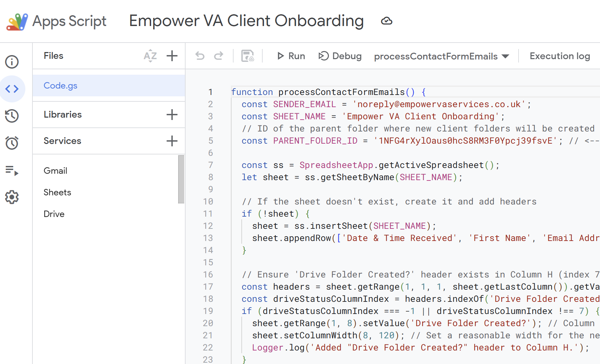The width and height of the screenshot is (600, 364).
Task: Rename the Empower VA Client Onboarding project
Action: point(246,21)
